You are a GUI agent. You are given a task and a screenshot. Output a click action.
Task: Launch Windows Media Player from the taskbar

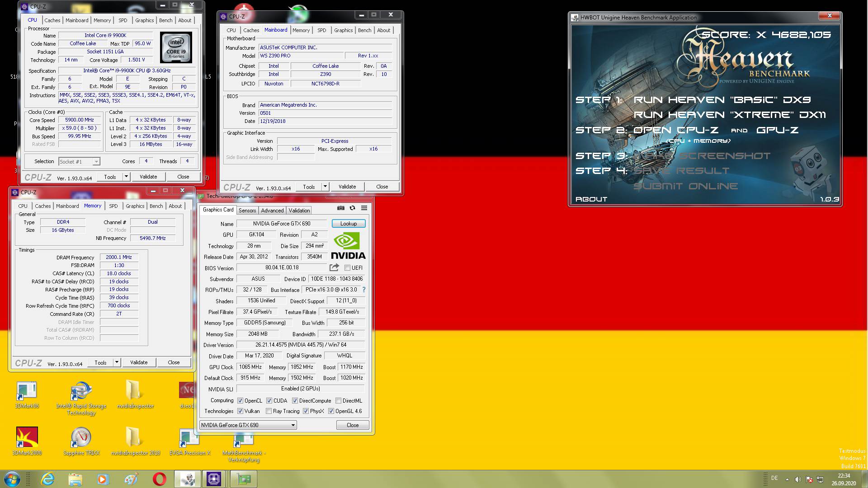pyautogui.click(x=103, y=479)
